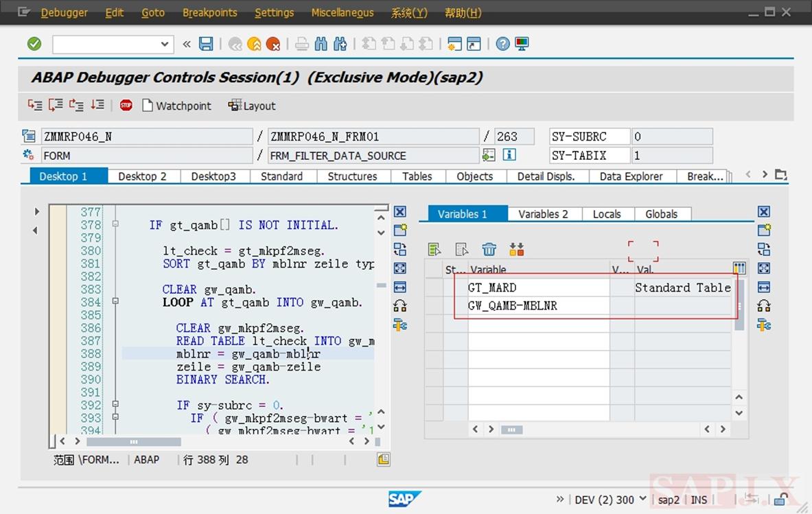Image resolution: width=812 pixels, height=514 pixels.
Task: Open the DEV (2) 300 system dropdown
Action: coord(642,499)
